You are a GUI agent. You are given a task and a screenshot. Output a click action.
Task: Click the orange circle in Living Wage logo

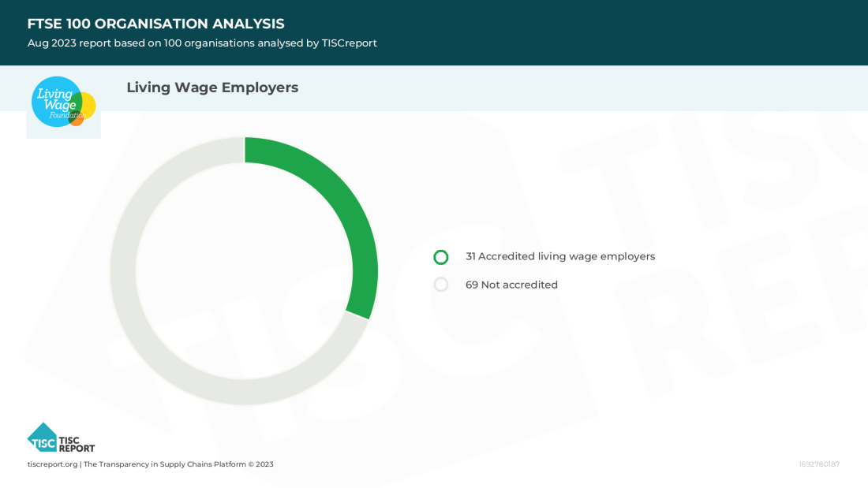click(x=77, y=120)
